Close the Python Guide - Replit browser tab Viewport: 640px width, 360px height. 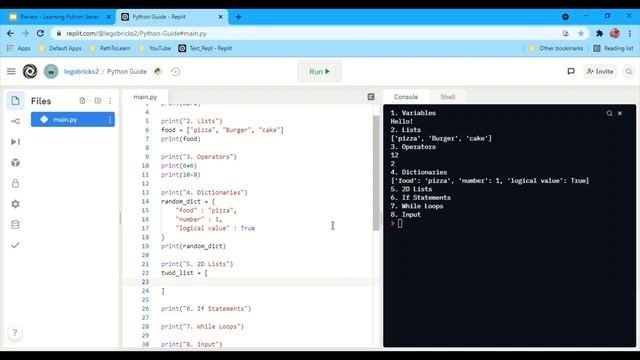[x=220, y=17]
